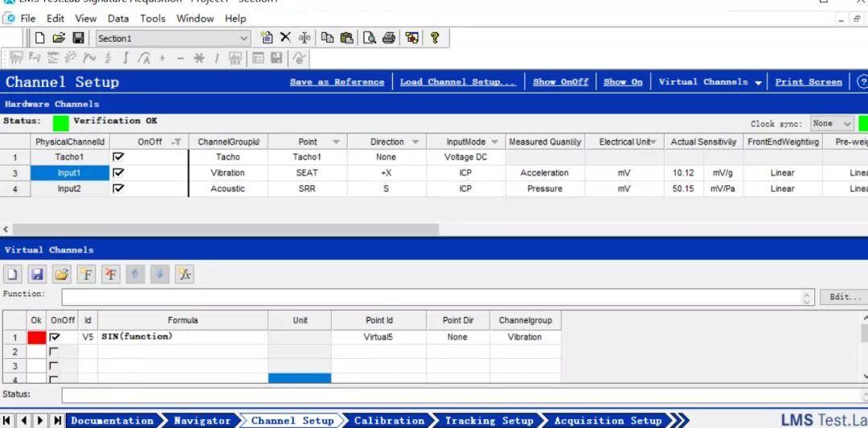This screenshot has width=868, height=428.
Task: Switch to the Documentation tab
Action: [x=113, y=421]
